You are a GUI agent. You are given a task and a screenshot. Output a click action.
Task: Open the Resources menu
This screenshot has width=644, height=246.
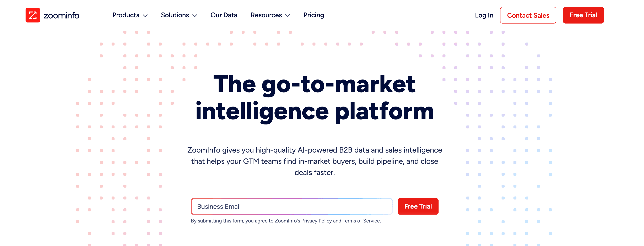click(266, 15)
